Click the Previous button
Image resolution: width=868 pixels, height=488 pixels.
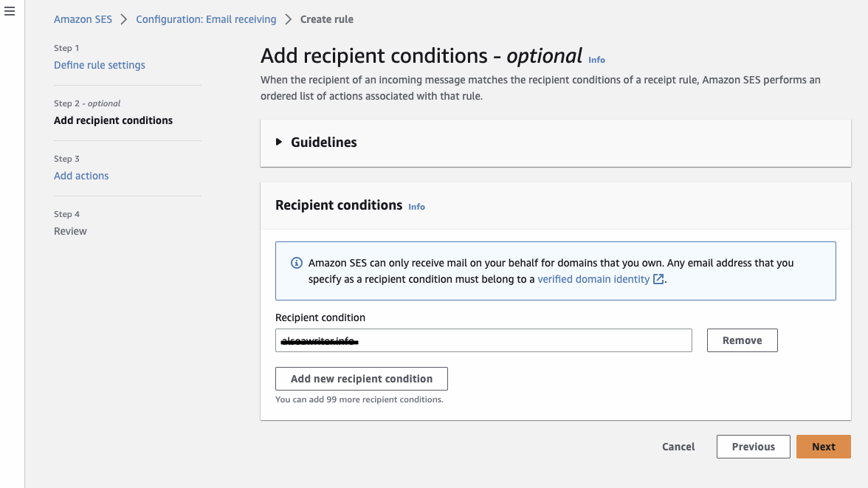point(753,446)
